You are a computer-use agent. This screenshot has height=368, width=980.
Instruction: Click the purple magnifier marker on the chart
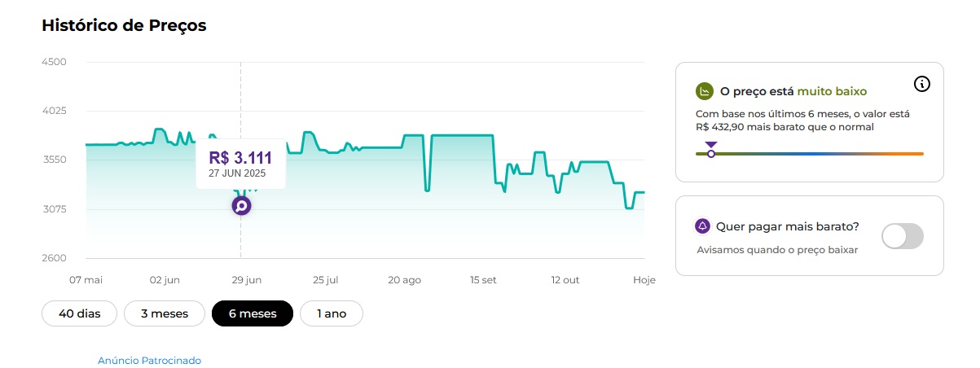[x=241, y=206]
